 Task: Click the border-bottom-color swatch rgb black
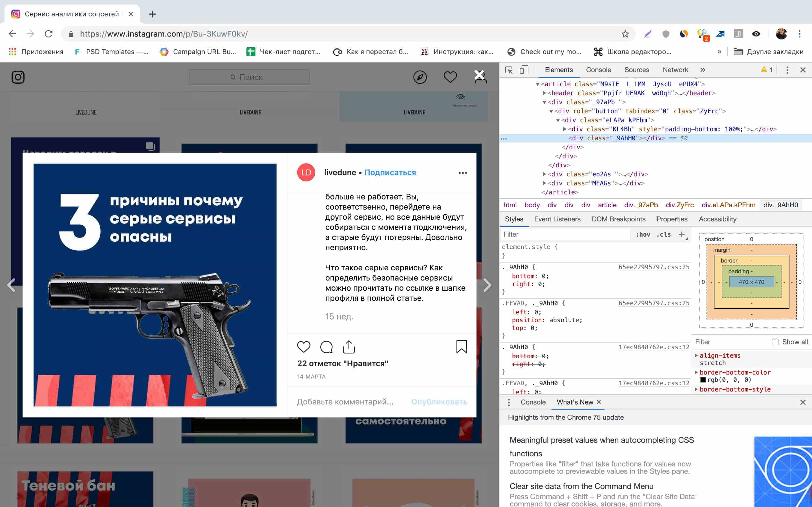[x=702, y=380]
